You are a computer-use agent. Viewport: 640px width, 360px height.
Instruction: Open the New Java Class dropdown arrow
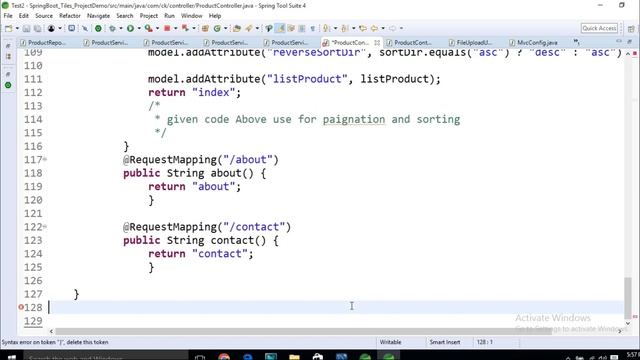click(x=225, y=28)
